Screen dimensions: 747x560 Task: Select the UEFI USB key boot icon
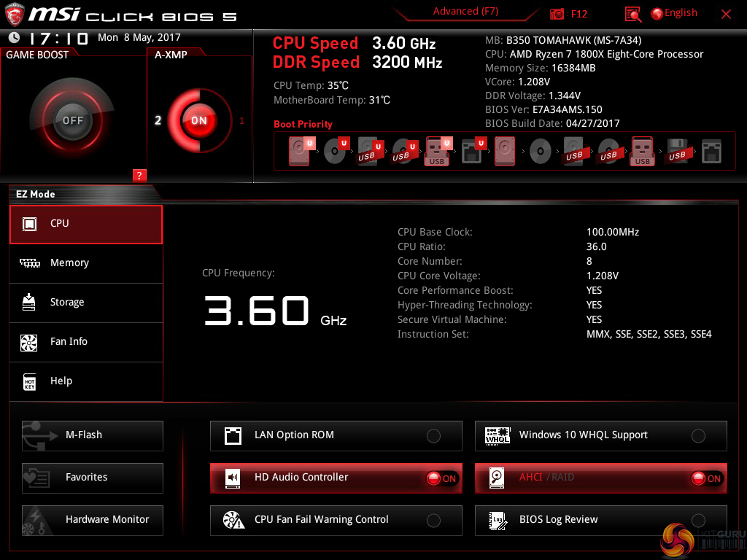tap(438, 151)
